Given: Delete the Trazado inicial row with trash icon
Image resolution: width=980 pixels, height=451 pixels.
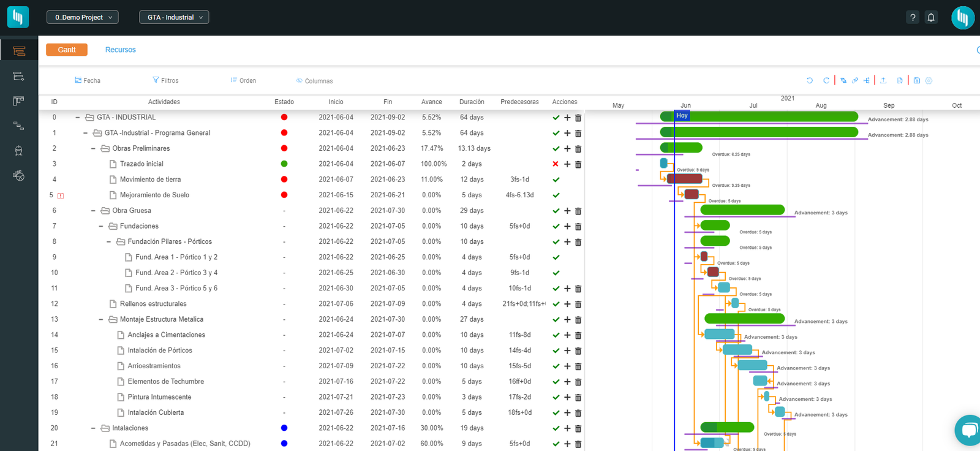Looking at the screenshot, I should (x=578, y=164).
